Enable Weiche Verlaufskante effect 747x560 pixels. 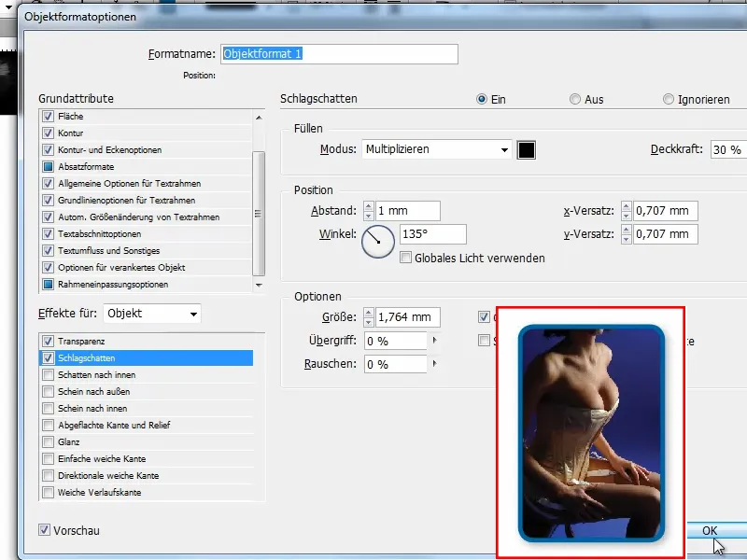coord(48,493)
